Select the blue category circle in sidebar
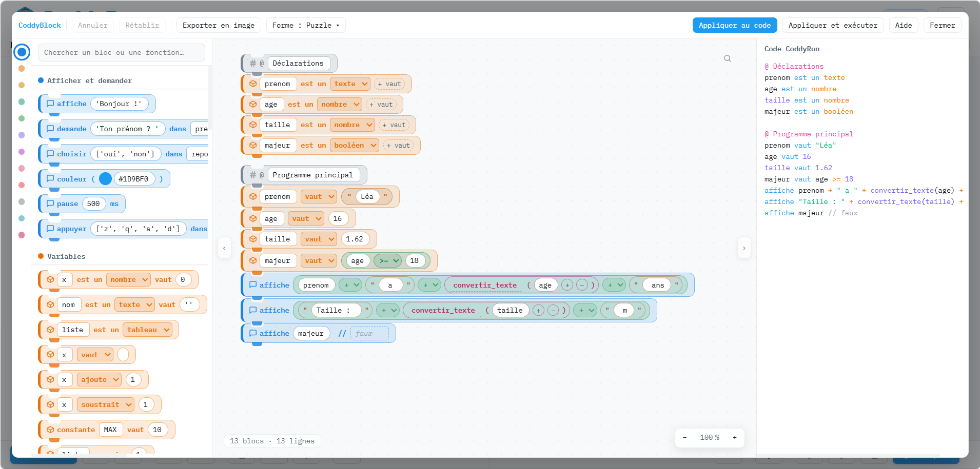 (22, 52)
